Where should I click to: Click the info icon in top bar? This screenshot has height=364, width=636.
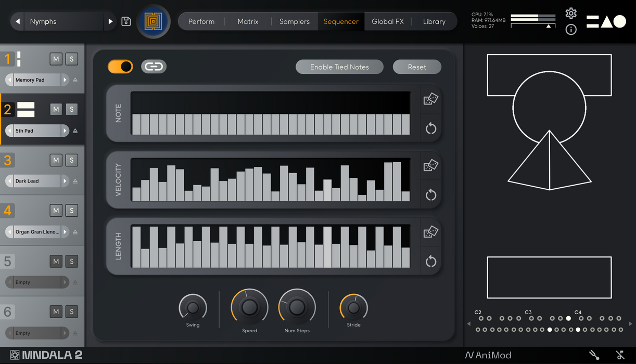pos(571,30)
